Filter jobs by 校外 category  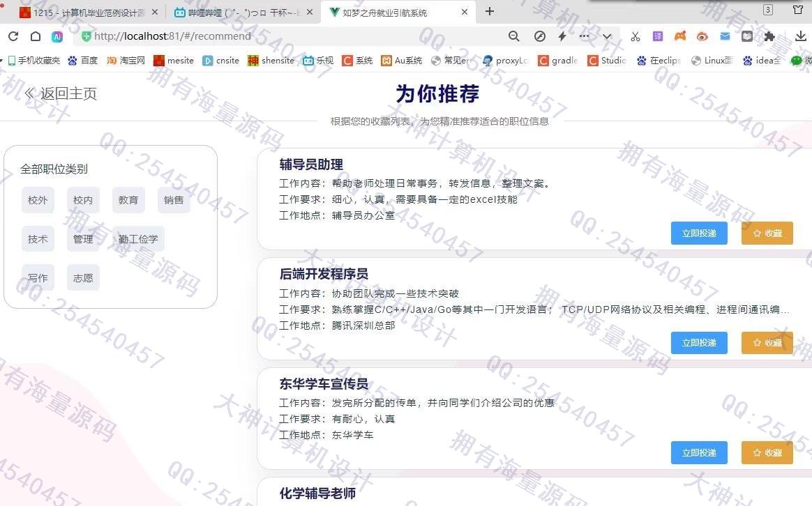point(38,200)
